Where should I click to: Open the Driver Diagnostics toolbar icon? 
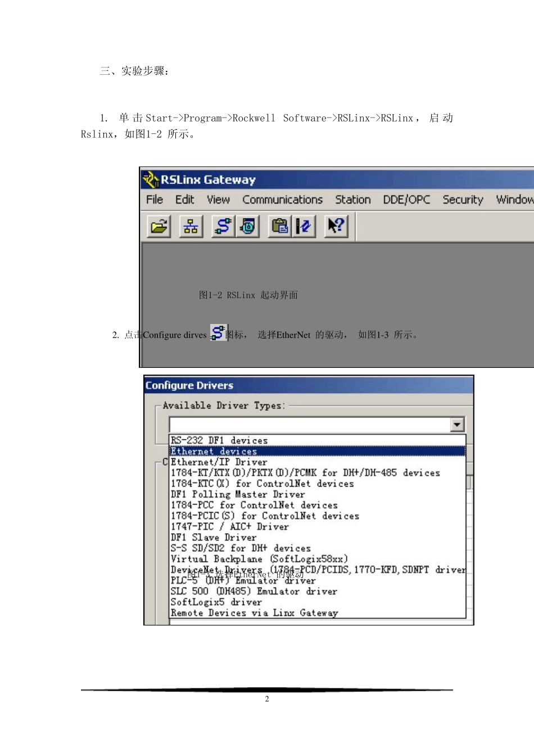pyautogui.click(x=247, y=227)
